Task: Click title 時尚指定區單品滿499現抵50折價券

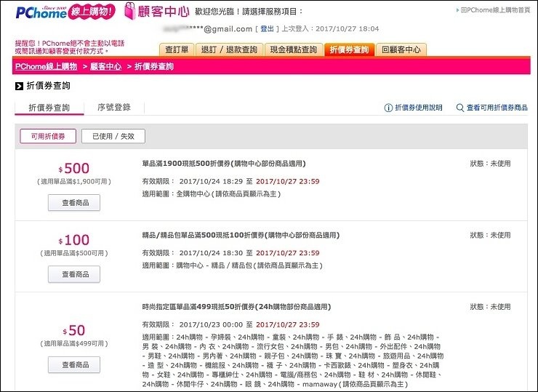Action: (x=236, y=307)
